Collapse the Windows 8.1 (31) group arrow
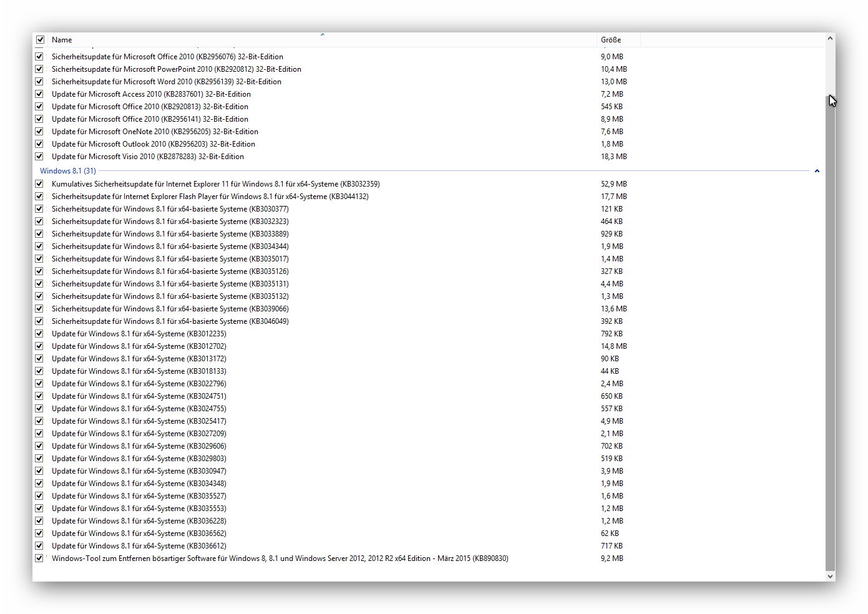Screen dimensions: 868x614 coord(817,171)
